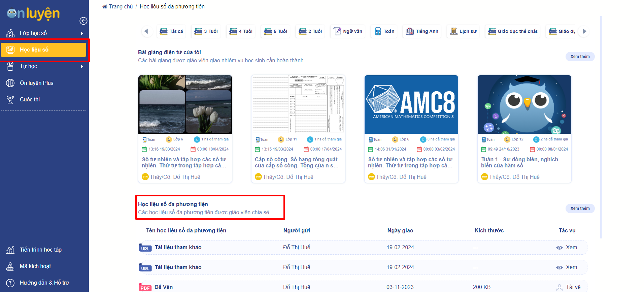This screenshot has width=644, height=292.
Task: Click the Mã kích hoạt icon
Action: [10, 266]
